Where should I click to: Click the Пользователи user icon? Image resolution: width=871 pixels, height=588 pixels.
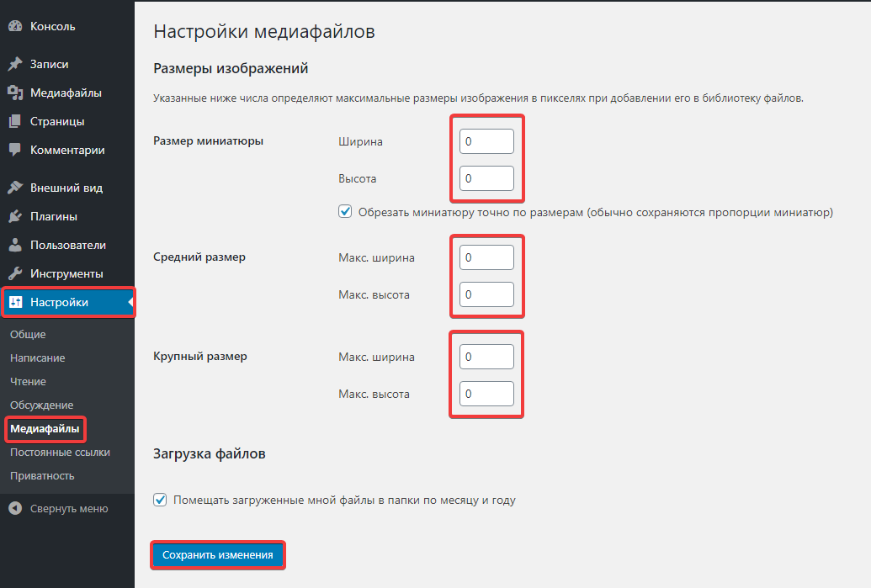15,245
